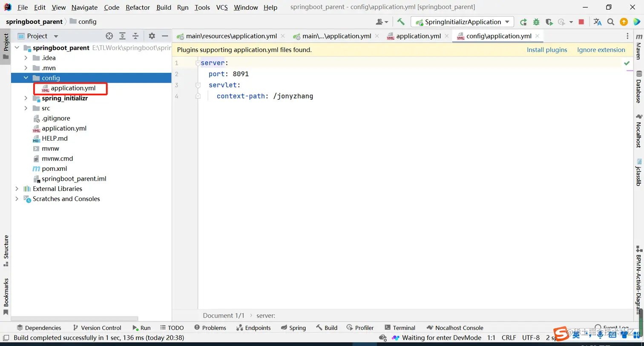Toggle the Project tool window button

pos(6,46)
